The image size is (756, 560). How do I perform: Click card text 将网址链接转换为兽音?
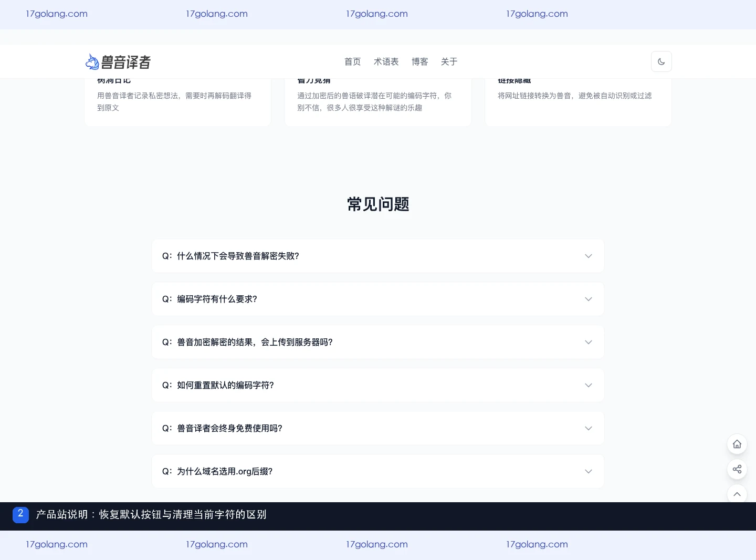click(575, 96)
